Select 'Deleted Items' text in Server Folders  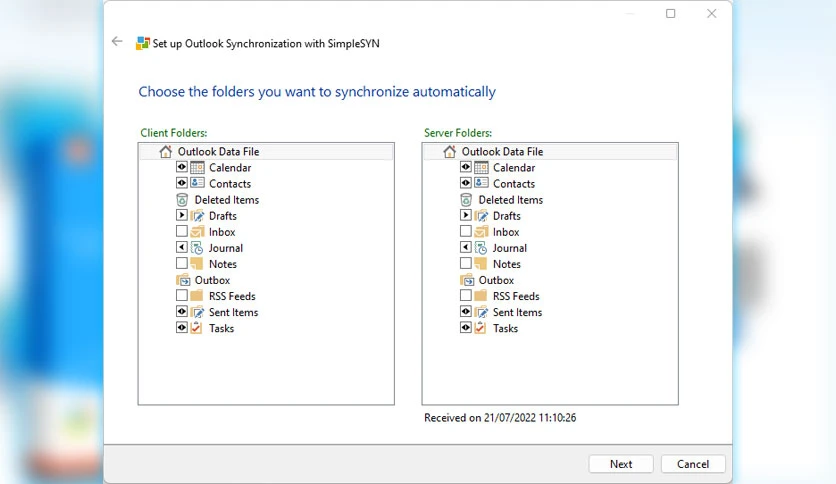[x=511, y=200]
